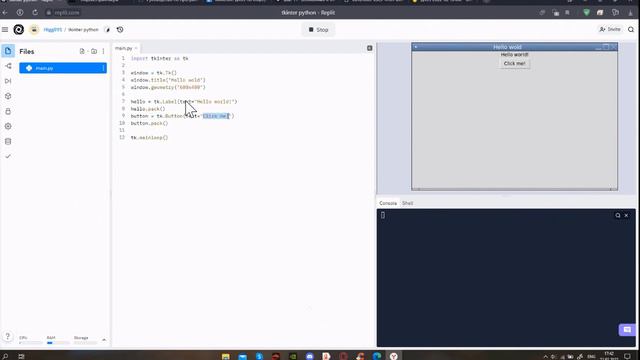Go back in browser toolbar
Viewport: 640px width, 360px height.
pos(5,13)
